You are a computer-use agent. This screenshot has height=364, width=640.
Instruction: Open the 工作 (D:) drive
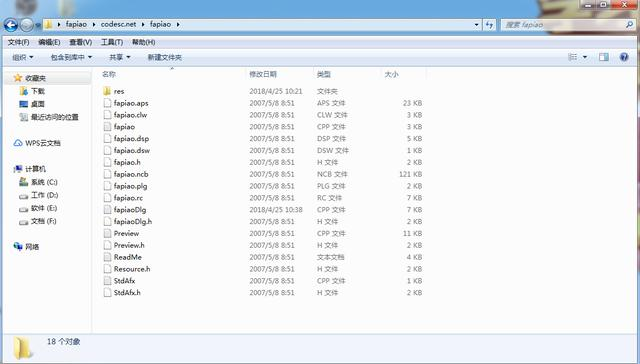[44, 195]
